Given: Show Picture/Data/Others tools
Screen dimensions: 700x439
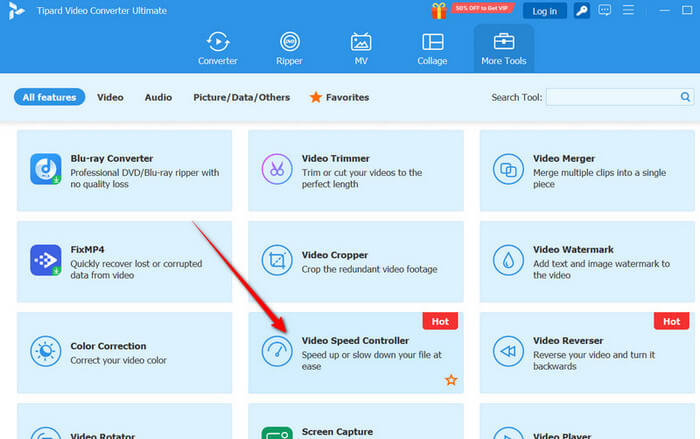Looking at the screenshot, I should (242, 97).
